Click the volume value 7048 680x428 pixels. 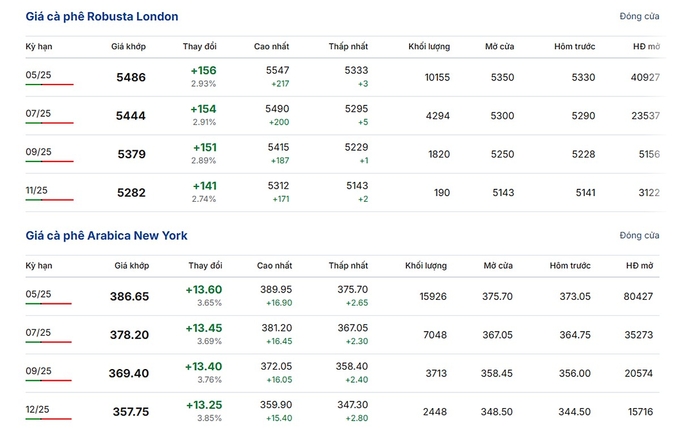[435, 335]
